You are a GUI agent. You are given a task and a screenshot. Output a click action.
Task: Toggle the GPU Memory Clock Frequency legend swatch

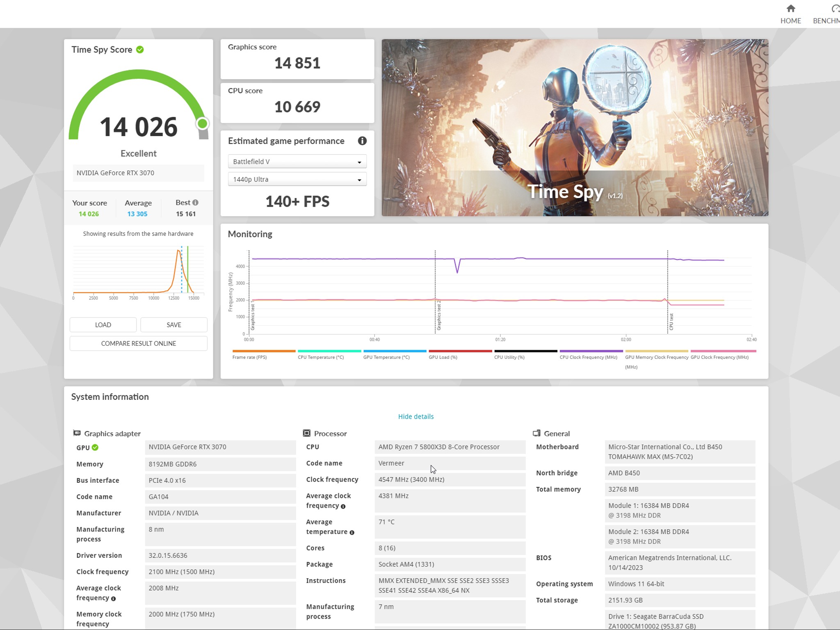coord(657,351)
